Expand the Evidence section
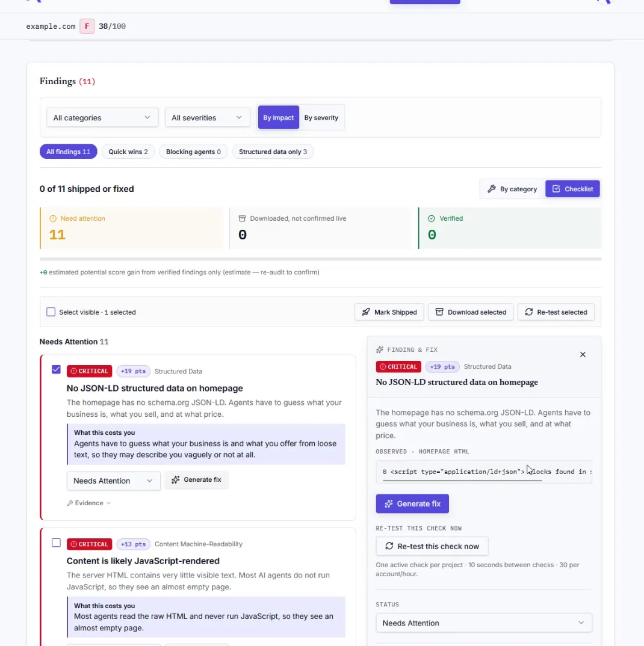The image size is (644, 646). [88, 503]
